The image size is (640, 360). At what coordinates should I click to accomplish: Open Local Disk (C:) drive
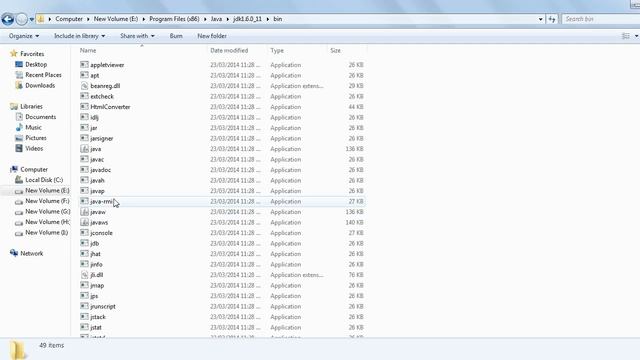pyautogui.click(x=44, y=180)
